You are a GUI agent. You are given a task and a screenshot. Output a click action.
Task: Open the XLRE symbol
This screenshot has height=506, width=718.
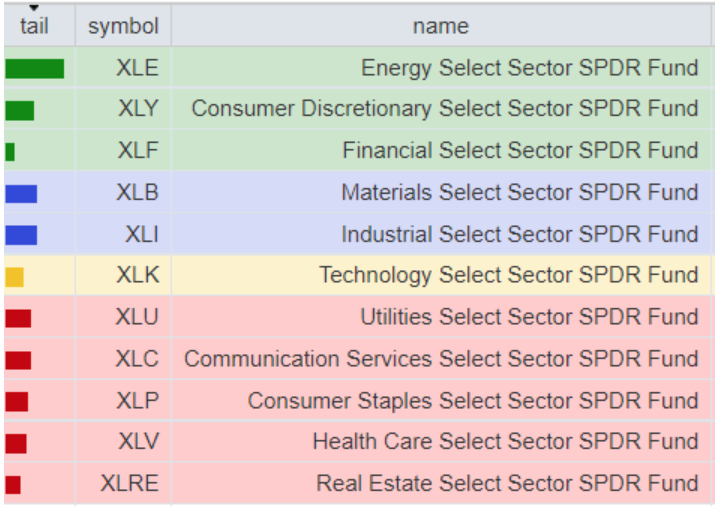point(129,484)
